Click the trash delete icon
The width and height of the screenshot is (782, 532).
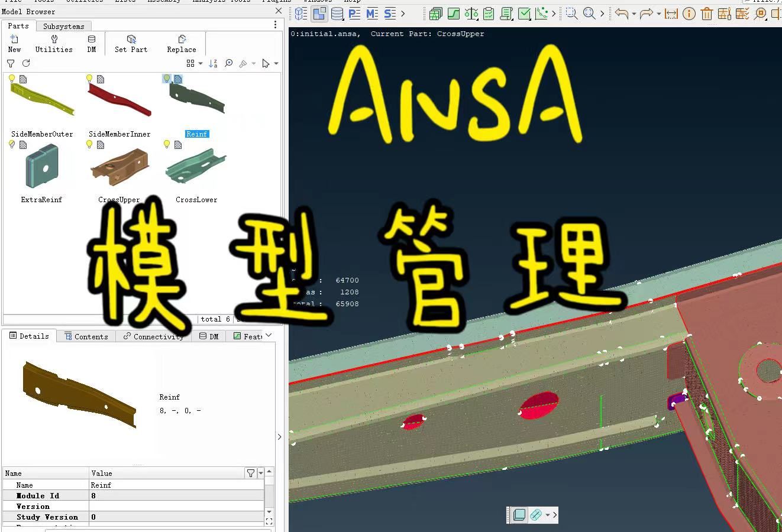coord(707,14)
